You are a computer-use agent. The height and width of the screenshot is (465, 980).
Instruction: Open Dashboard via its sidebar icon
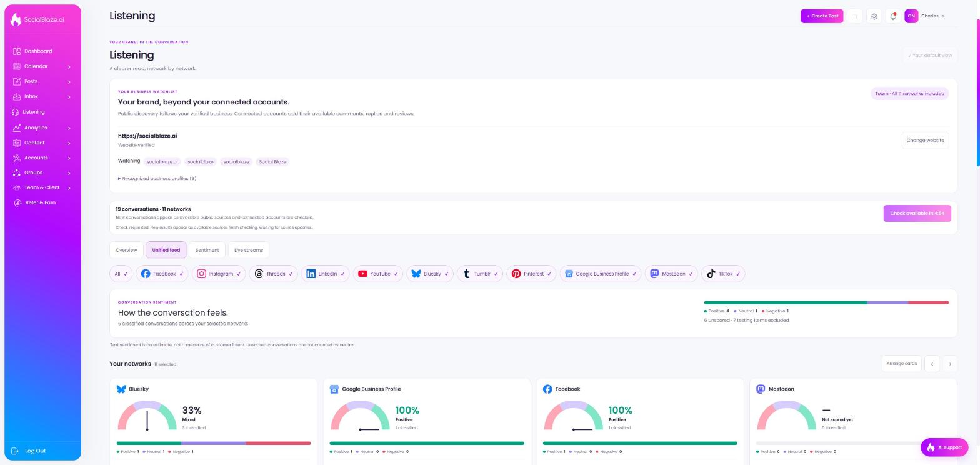coord(17,51)
